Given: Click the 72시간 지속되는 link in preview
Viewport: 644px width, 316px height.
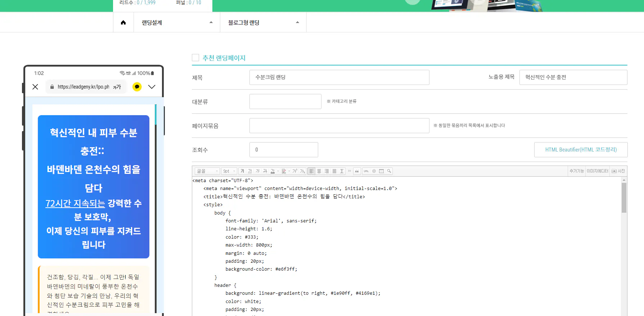Looking at the screenshot, I should click(75, 203).
